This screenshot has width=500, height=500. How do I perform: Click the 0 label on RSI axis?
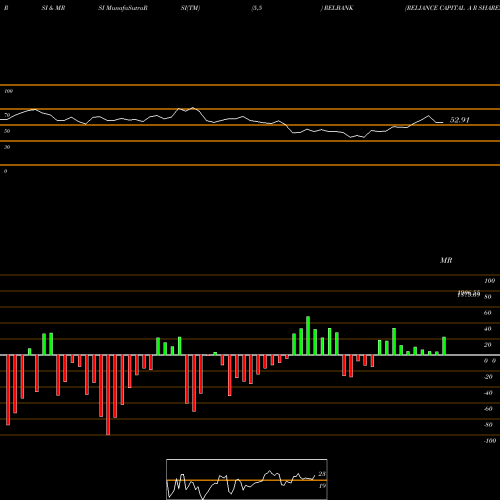(x=5, y=171)
